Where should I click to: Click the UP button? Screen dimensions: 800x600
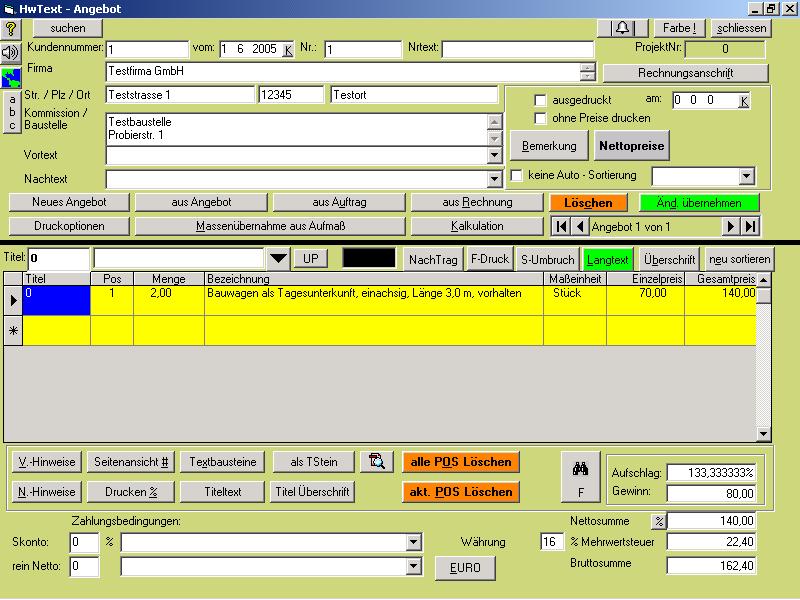(311, 259)
